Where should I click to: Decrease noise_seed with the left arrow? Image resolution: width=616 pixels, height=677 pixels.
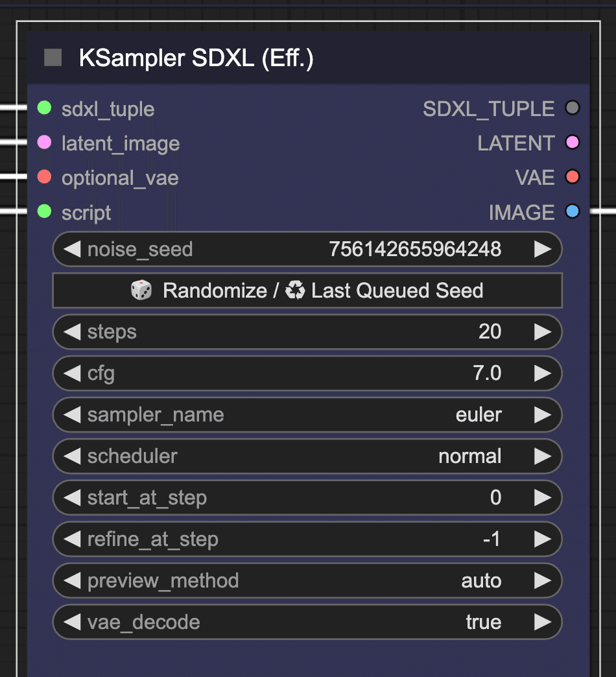click(x=72, y=249)
